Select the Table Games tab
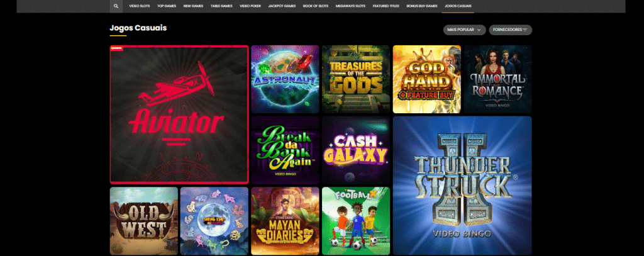Viewport: 644px width, 256px height. coord(221,6)
